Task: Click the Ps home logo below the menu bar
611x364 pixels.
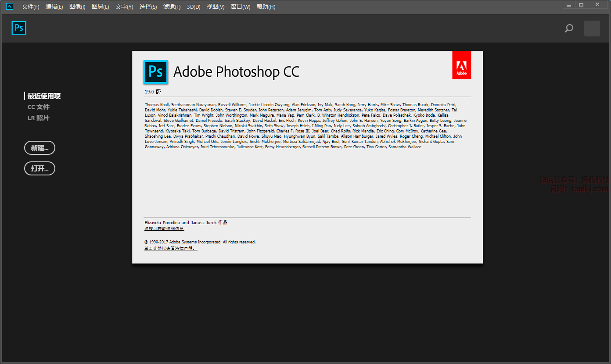Action: click(x=19, y=28)
